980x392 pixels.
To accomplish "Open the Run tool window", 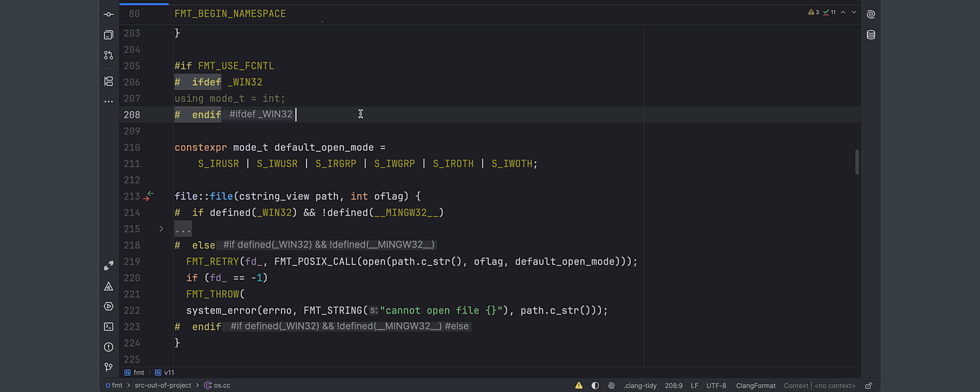I will 108,306.
